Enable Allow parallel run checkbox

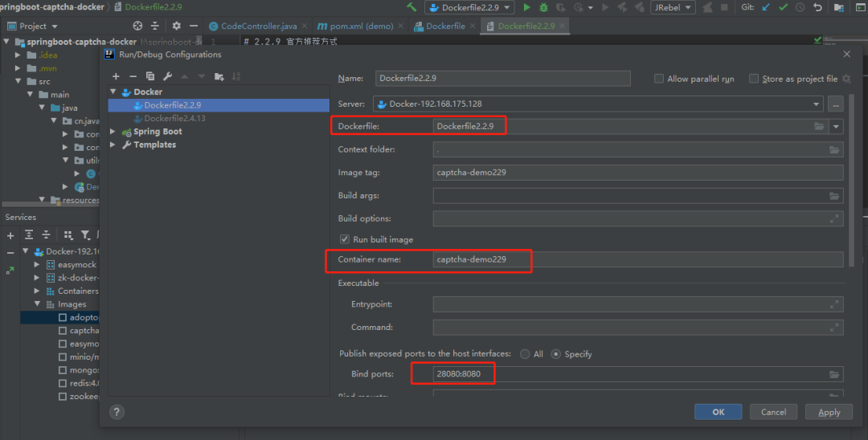tap(659, 79)
